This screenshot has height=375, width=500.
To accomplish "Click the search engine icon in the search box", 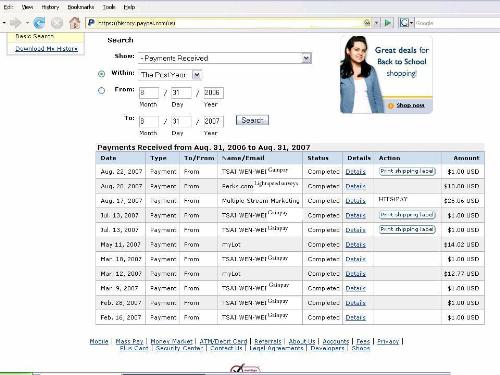I will click(x=404, y=23).
